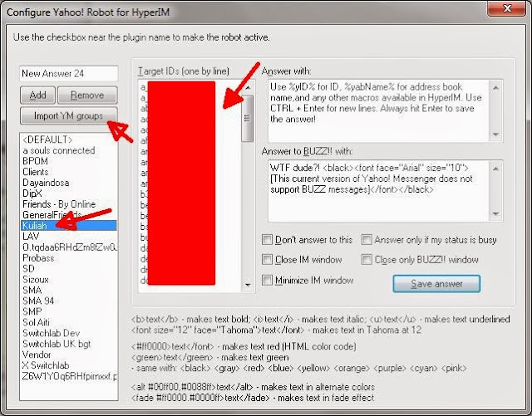The image size is (532, 416).
Task: Click the Target IDs scrollbar thumb
Action: pyautogui.click(x=248, y=119)
